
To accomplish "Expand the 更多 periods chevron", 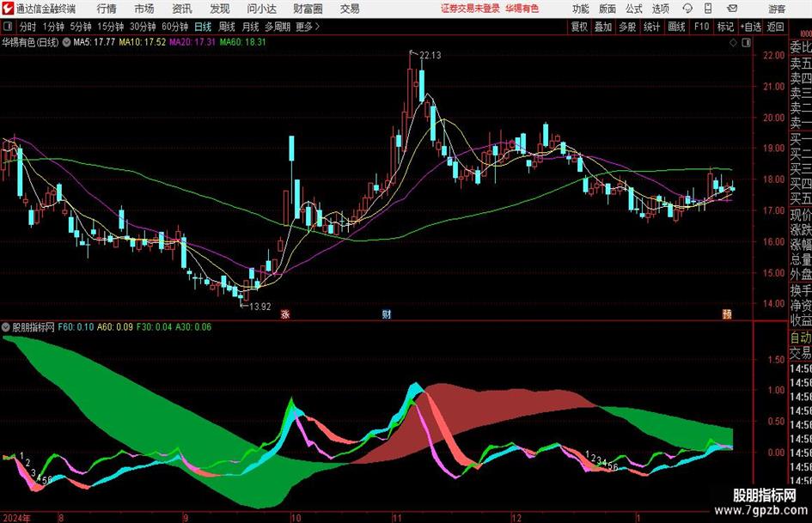I will pyautogui.click(x=317, y=27).
